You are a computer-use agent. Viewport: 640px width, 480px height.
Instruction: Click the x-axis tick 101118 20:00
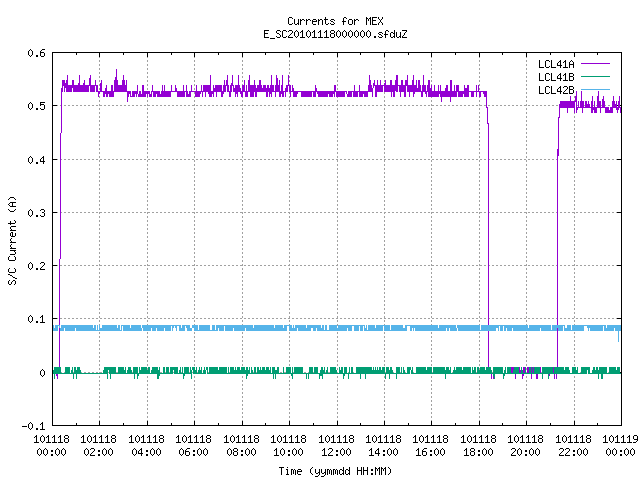(x=525, y=445)
